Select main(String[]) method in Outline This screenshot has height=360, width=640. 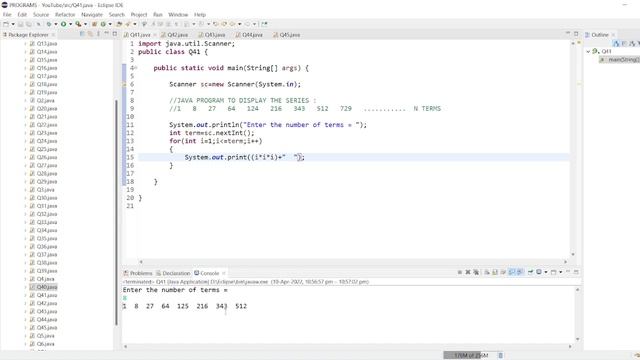point(620,60)
